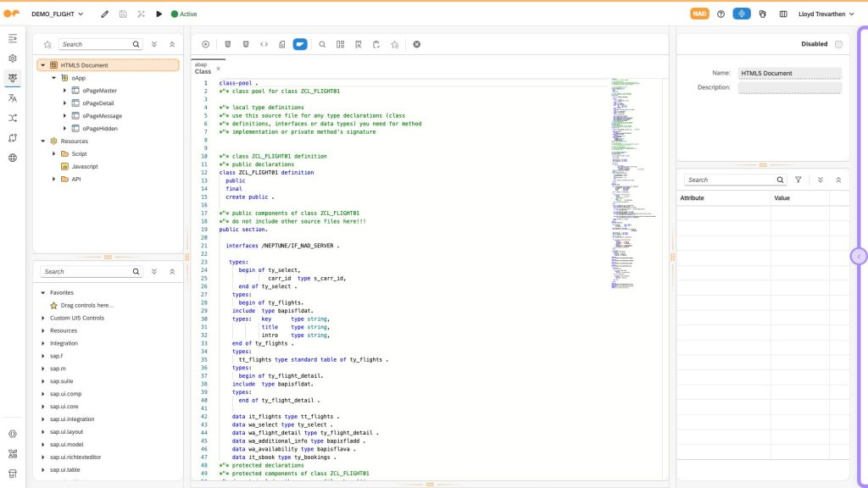
Task: Click the magic wand icon in top bar
Action: 142,14
